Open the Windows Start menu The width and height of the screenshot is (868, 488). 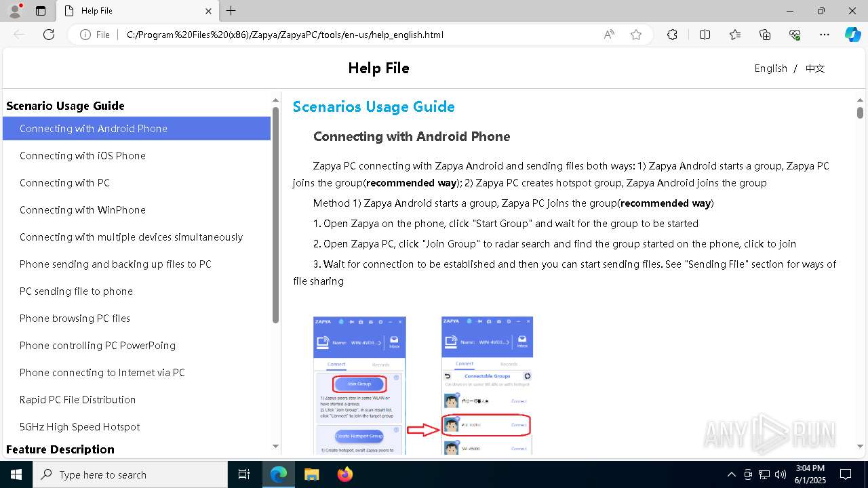pyautogui.click(x=16, y=474)
